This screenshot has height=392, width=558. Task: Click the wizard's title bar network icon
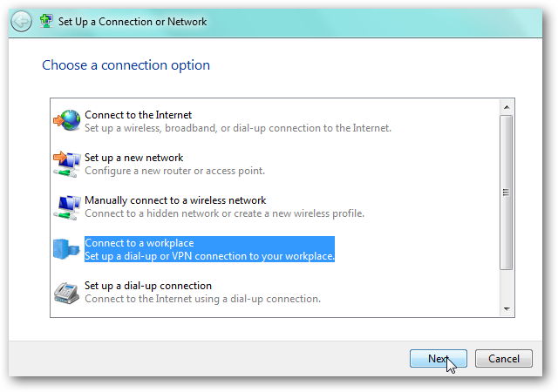click(47, 21)
